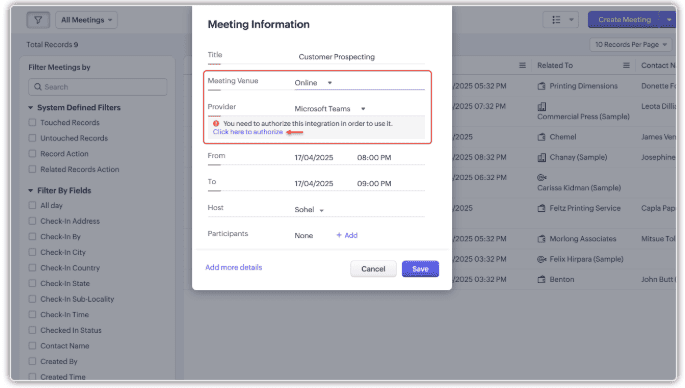
Task: Click the Commercial Press account icon
Action: pyautogui.click(x=542, y=107)
